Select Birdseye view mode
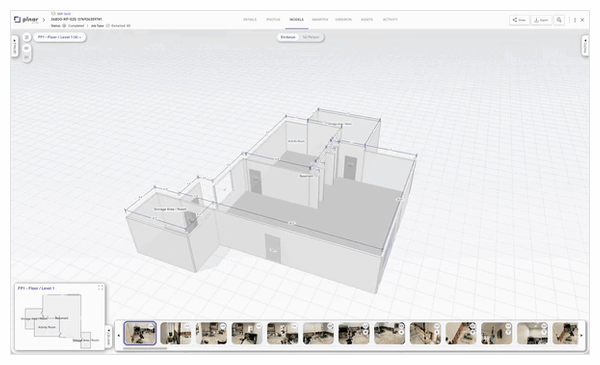600x365 pixels. (x=288, y=37)
